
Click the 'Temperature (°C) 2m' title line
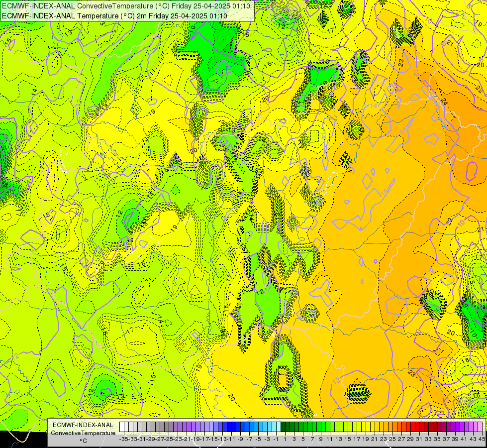pos(114,16)
